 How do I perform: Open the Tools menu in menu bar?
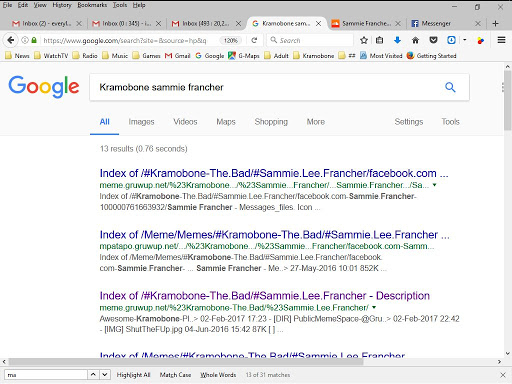pos(120,5)
